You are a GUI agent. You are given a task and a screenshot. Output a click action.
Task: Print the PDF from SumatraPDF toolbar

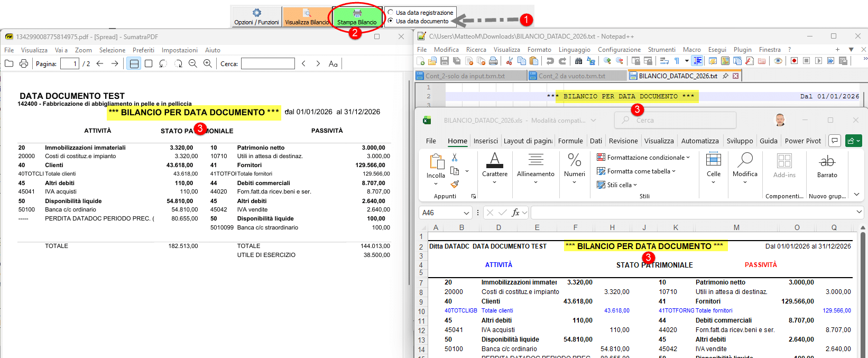point(24,63)
